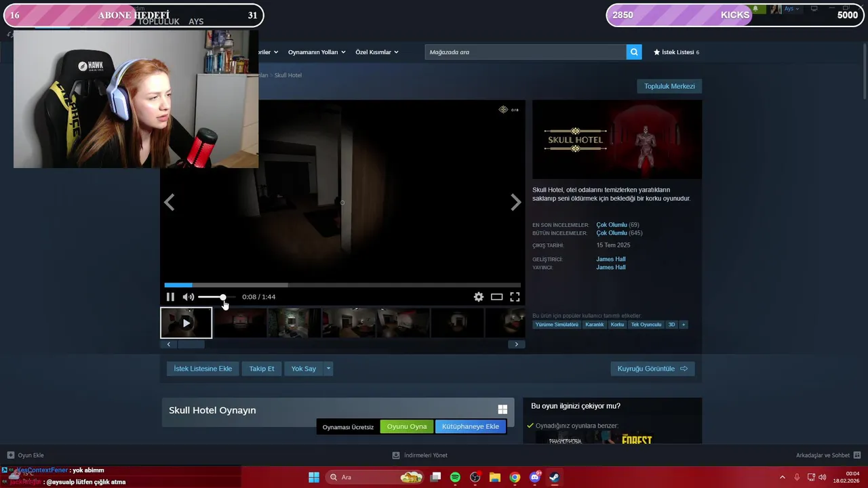This screenshot has width=868, height=488.
Task: Enter fullscreen on the trailer
Action: 515,297
